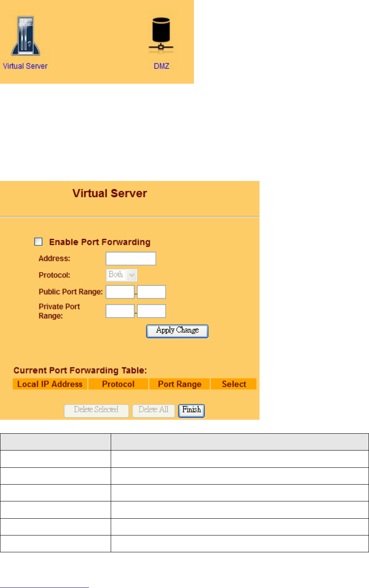Open the Virtual Server icon
The height and width of the screenshot is (588, 369).
point(25,36)
